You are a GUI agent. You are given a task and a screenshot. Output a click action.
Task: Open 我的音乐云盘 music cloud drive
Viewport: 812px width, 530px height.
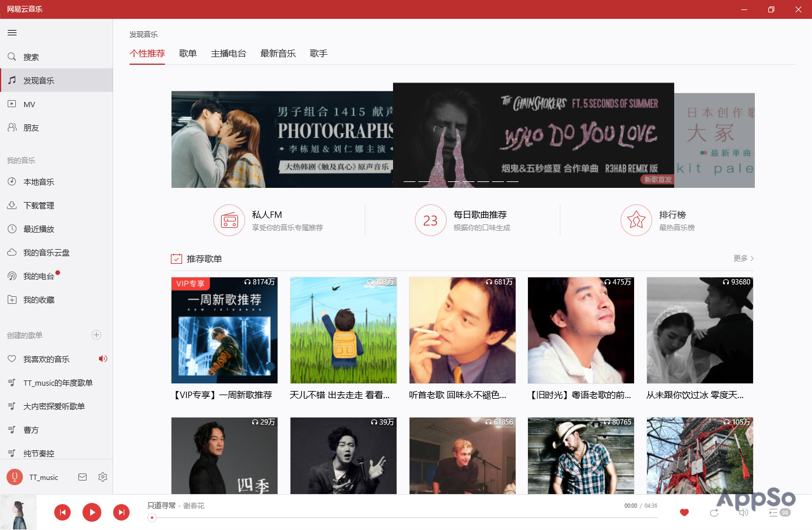coord(44,252)
